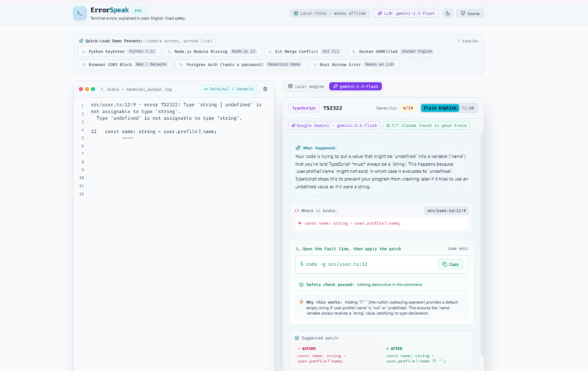Select the Plain English explanation mode
The height and width of the screenshot is (371, 588).
(440, 108)
